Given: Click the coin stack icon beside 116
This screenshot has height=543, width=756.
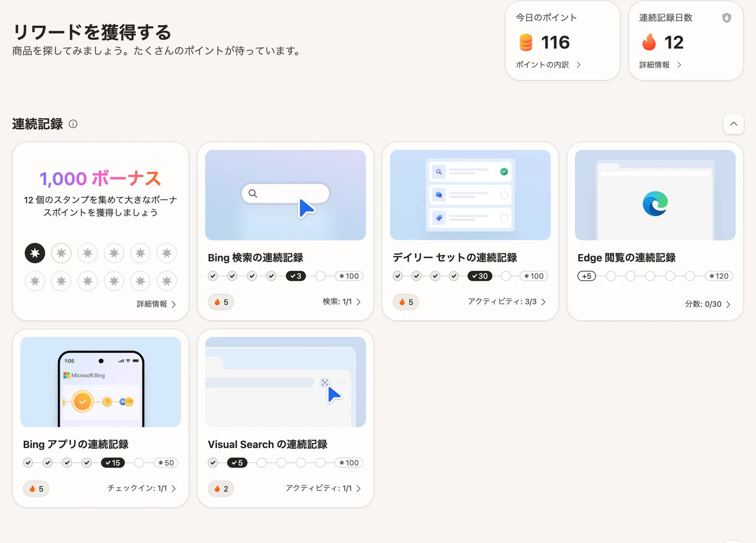Looking at the screenshot, I should [x=526, y=42].
